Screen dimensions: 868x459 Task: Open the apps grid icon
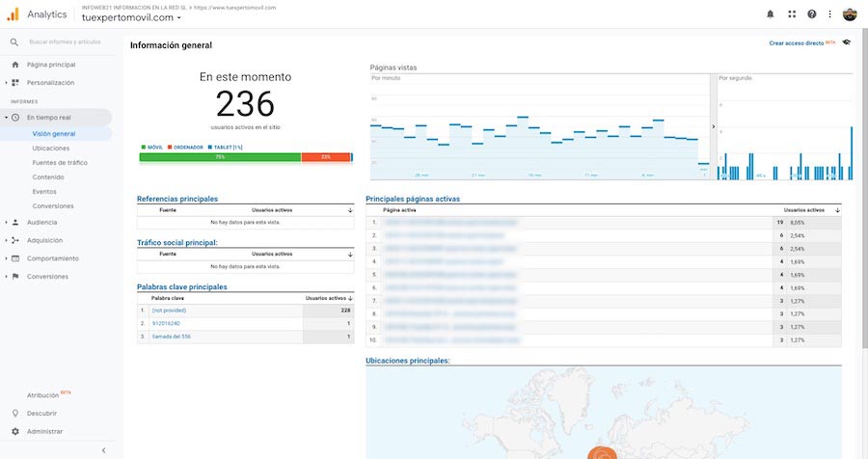tap(792, 13)
